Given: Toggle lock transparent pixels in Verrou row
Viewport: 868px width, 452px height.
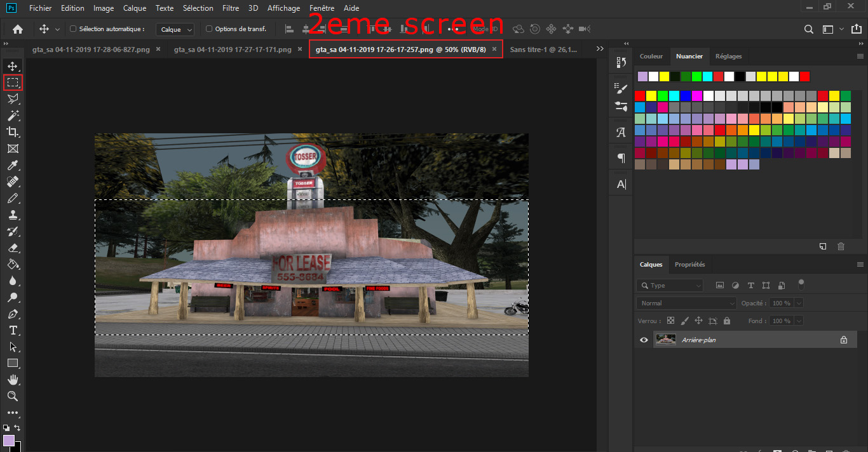Looking at the screenshot, I should coord(670,321).
